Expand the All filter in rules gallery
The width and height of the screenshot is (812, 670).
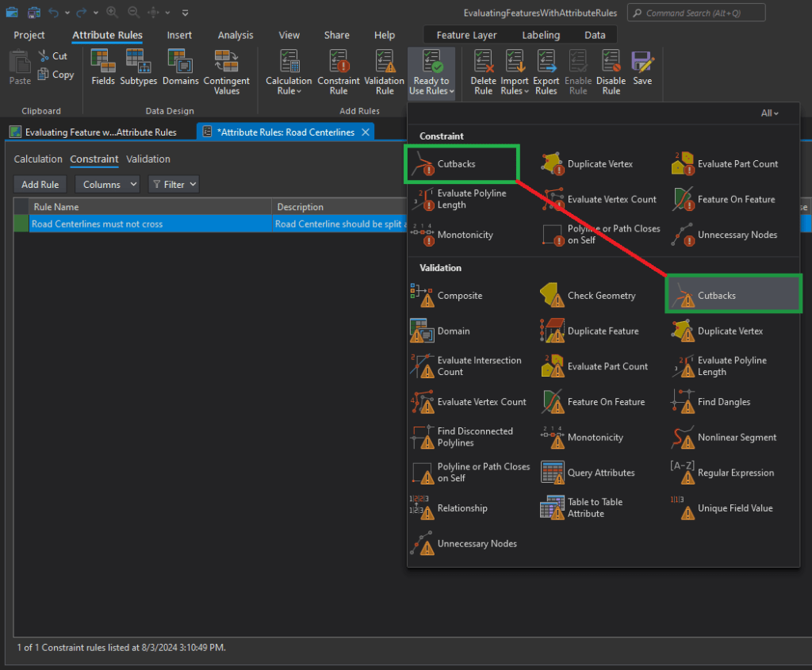(x=769, y=113)
